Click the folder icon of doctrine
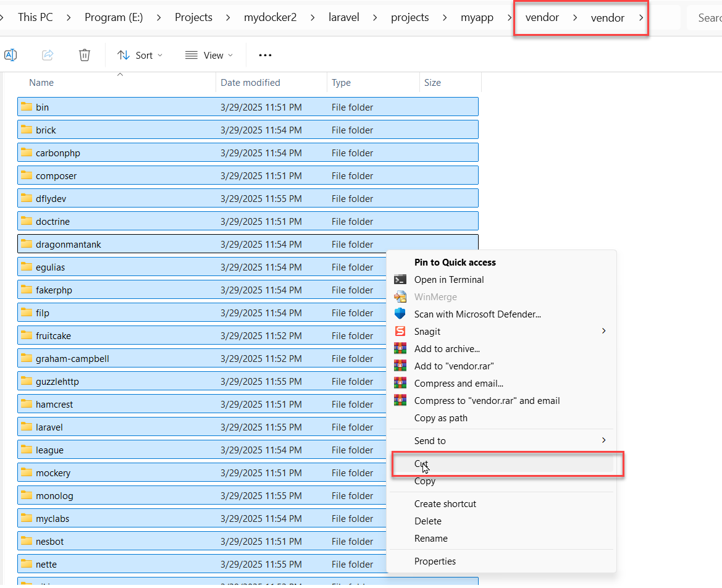Viewport: 722px width, 588px height. click(27, 221)
